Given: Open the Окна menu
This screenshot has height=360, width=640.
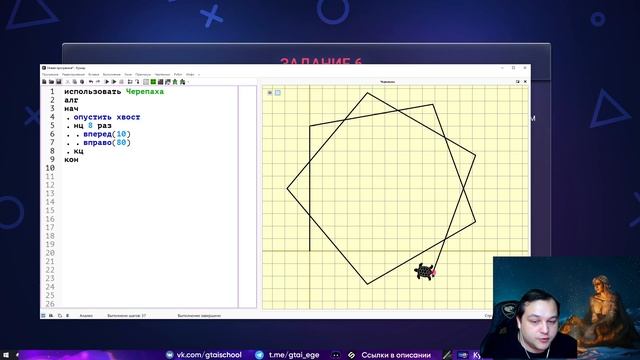Looking at the screenshot, I should pos(128,74).
